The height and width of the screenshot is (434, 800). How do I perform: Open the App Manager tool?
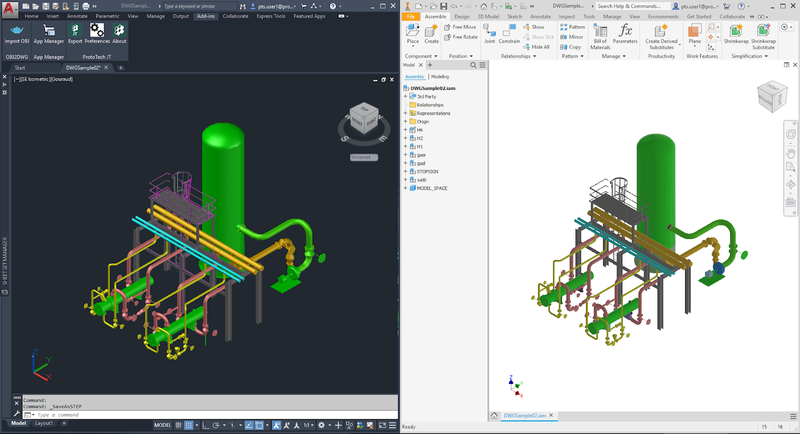[x=49, y=34]
